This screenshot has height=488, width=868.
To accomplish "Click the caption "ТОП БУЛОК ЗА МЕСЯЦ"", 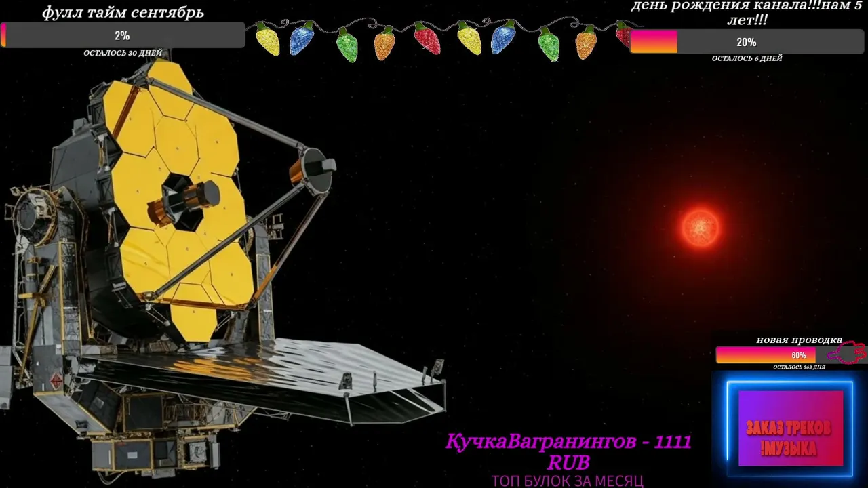I will [568, 481].
